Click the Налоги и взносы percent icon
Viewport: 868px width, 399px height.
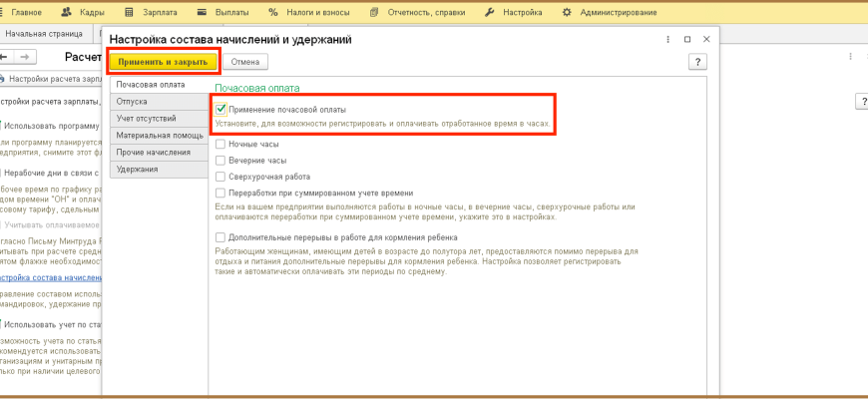[x=273, y=12]
